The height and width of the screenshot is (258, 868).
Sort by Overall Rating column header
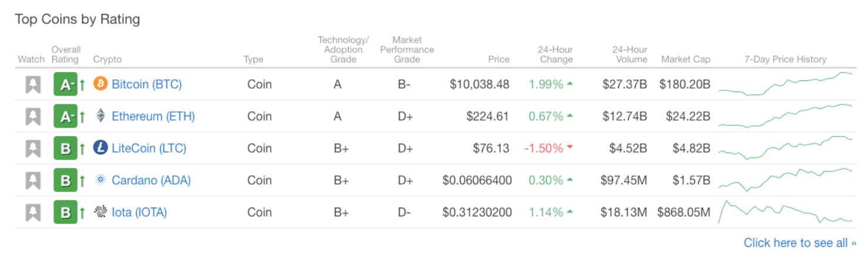66,55
